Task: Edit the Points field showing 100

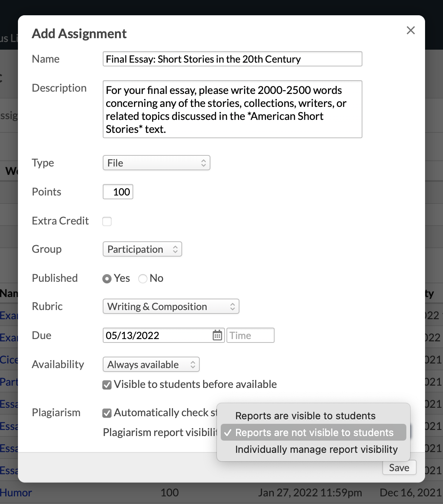Action: [118, 192]
